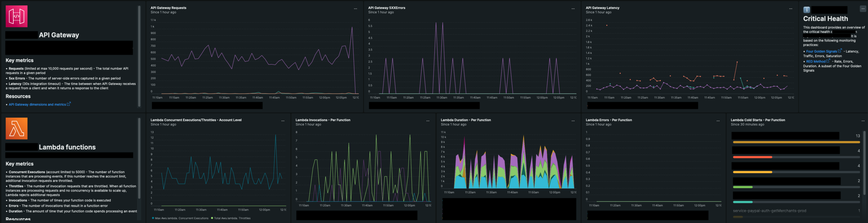Click the Critical Health heading

(825, 19)
